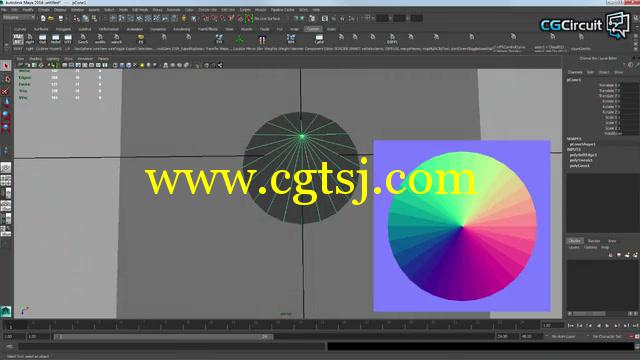
Task: Click the go to end of range button
Action: (635, 326)
